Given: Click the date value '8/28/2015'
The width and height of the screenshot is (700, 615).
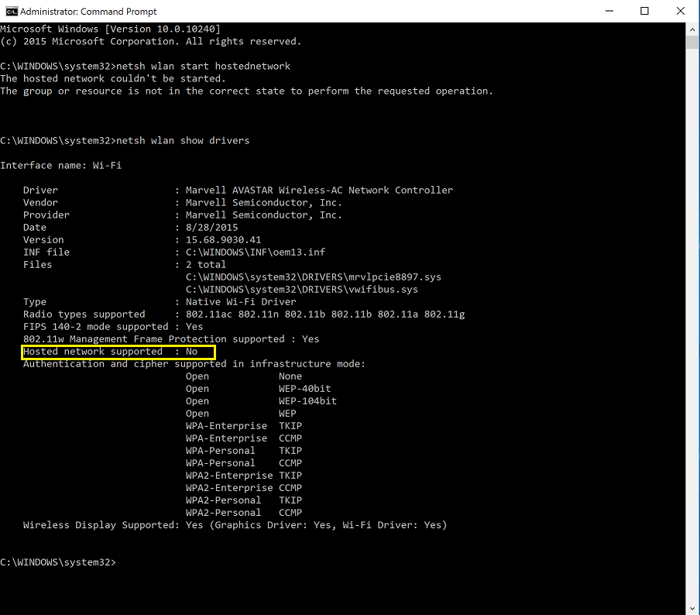Looking at the screenshot, I should [212, 227].
